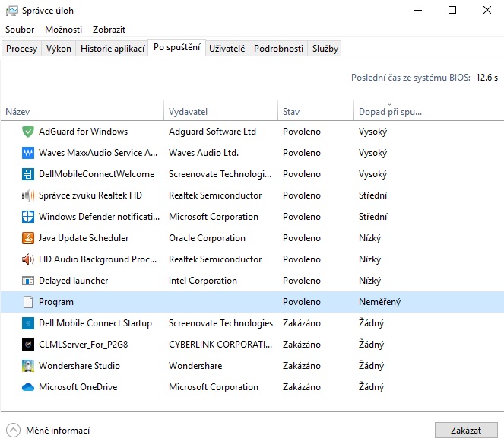504x448 pixels.
Task: Switch to the Historie aplikací tab
Action: 113,49
